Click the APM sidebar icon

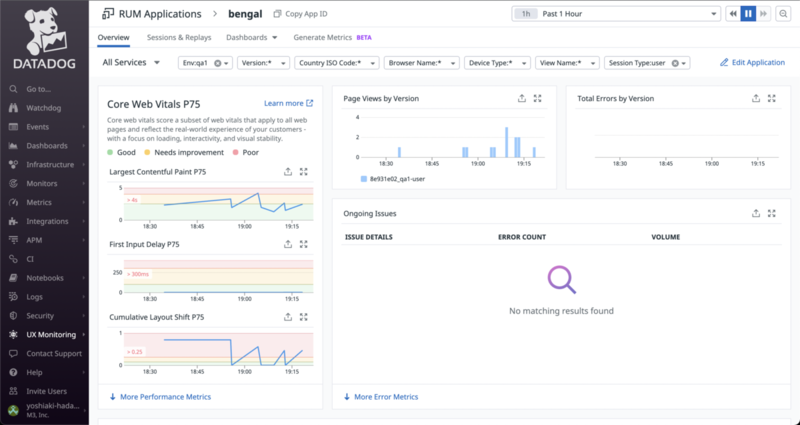click(x=13, y=240)
